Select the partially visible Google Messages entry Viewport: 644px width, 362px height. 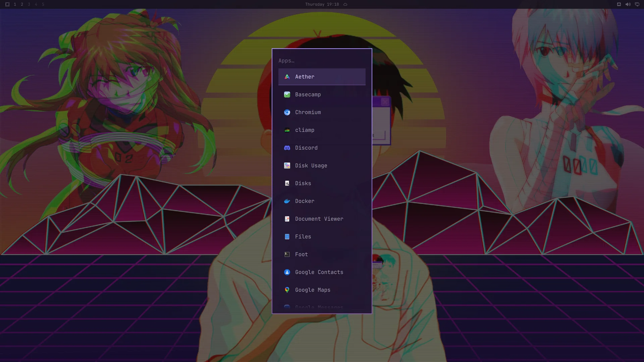(x=322, y=307)
